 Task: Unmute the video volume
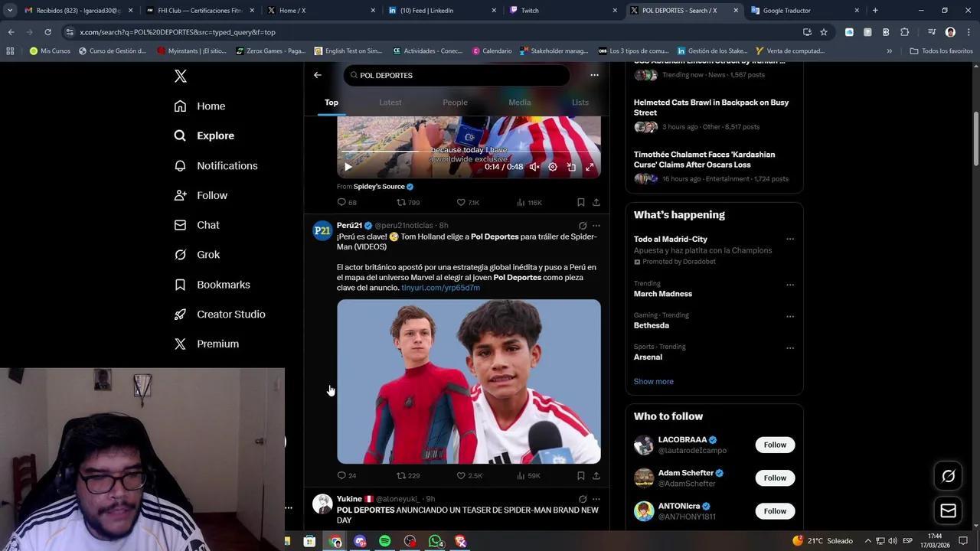coord(534,167)
